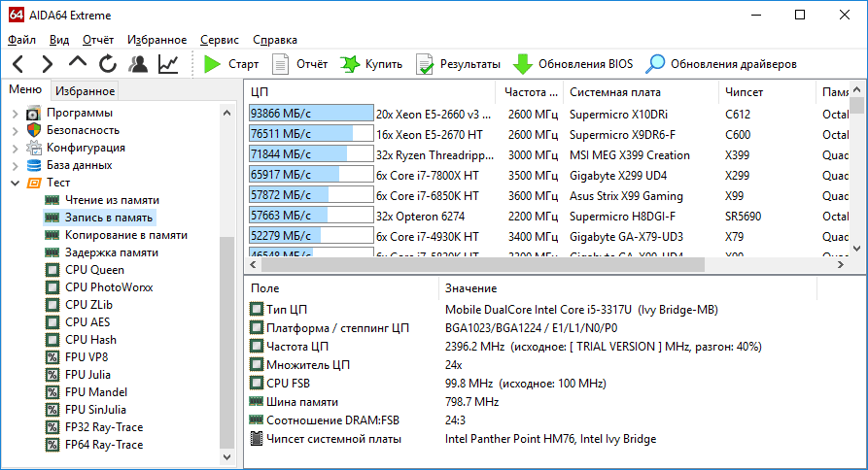This screenshot has width=868, height=470.
Task: Expand the База данных tree node
Action: [x=15, y=166]
